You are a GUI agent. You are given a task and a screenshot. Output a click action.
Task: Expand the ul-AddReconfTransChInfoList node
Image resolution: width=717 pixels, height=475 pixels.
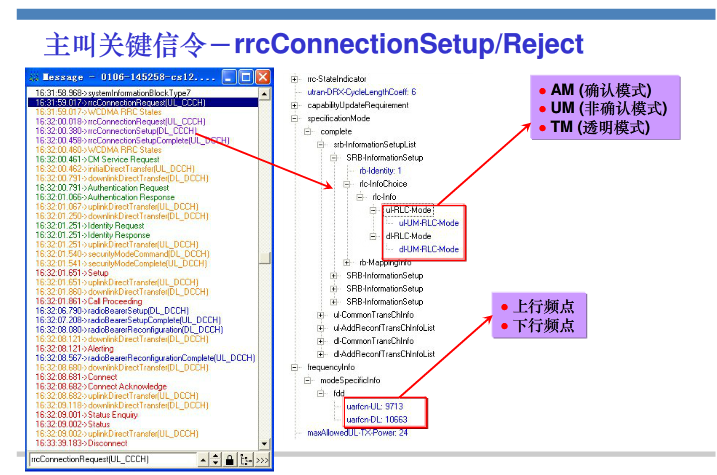tap(321, 328)
